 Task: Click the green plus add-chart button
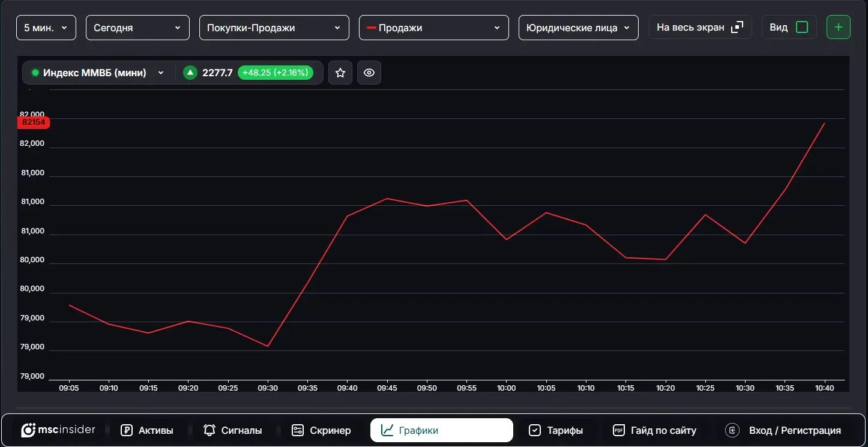click(x=839, y=27)
